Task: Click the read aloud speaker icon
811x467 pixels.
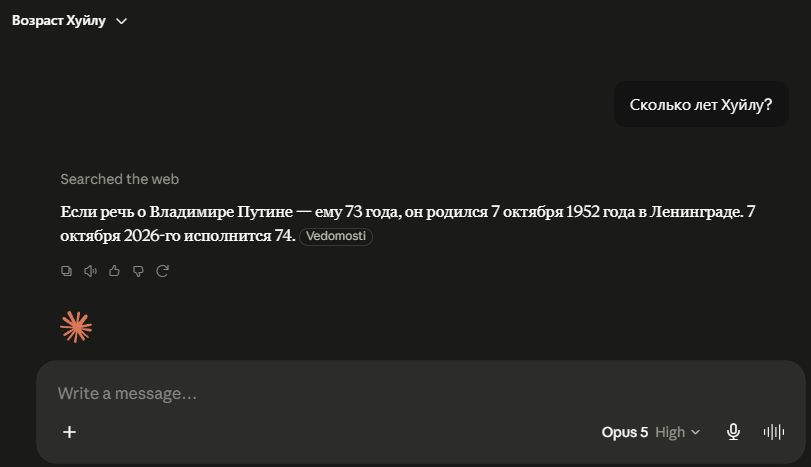Action: [x=90, y=271]
